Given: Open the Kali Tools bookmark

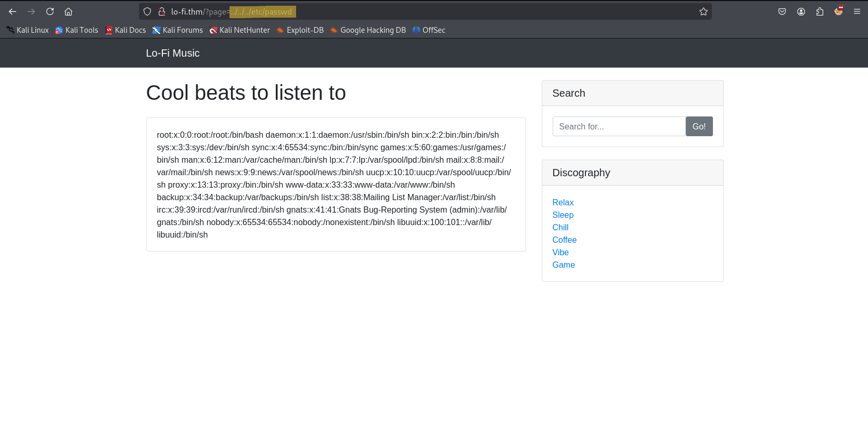Looking at the screenshot, I should (x=77, y=30).
